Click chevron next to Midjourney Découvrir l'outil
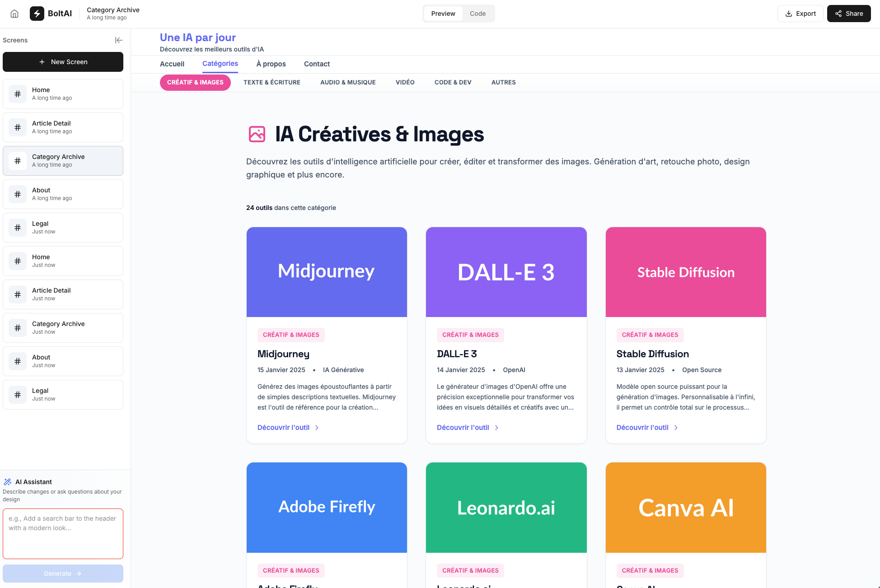The width and height of the screenshot is (880, 588). pos(317,428)
